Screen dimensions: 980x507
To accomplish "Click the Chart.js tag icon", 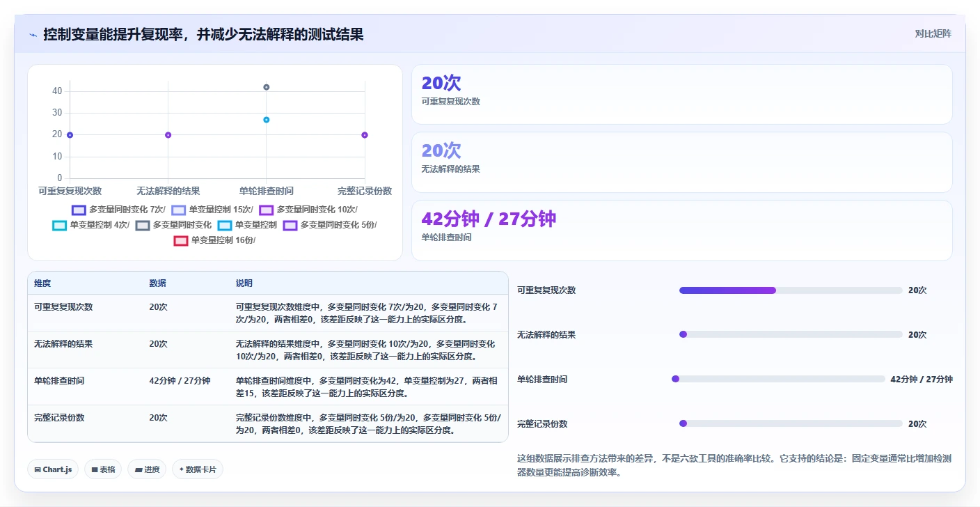I will pyautogui.click(x=38, y=469).
